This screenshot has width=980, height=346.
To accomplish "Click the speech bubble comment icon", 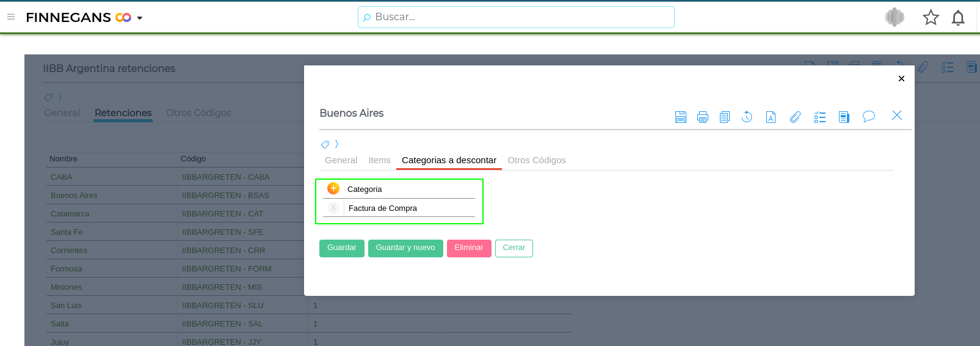I will tap(869, 116).
